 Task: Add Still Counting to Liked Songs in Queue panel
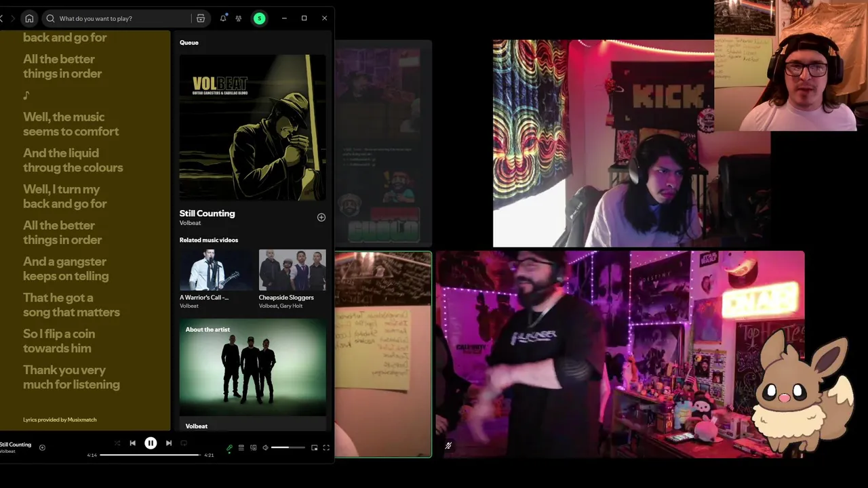321,218
